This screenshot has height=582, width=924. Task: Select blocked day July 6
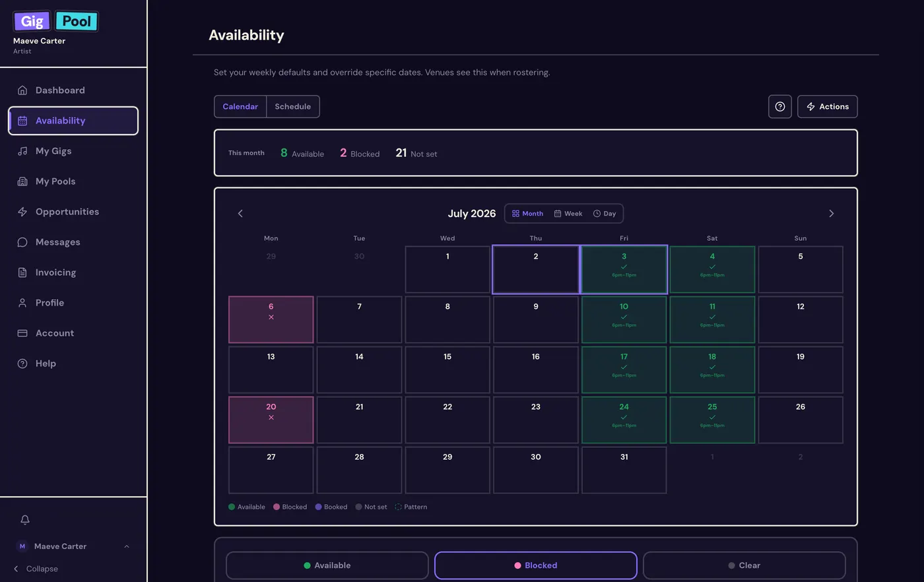coord(271,319)
